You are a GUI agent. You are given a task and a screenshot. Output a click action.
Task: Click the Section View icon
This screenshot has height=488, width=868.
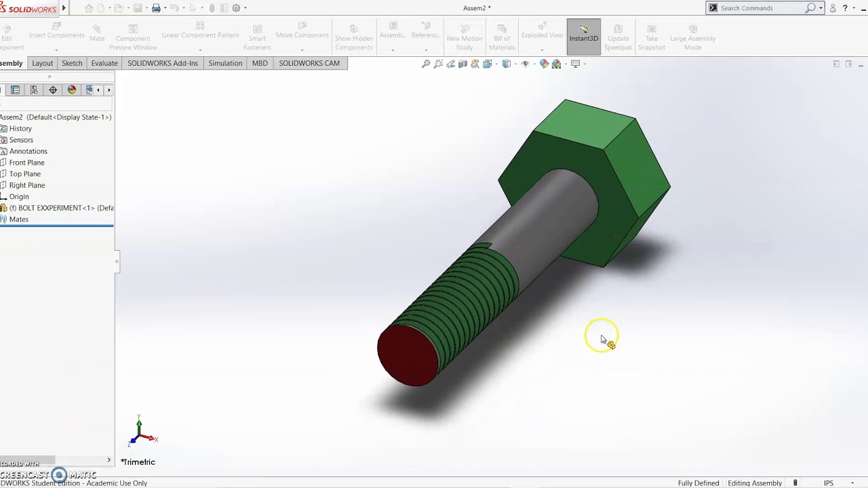tap(462, 64)
